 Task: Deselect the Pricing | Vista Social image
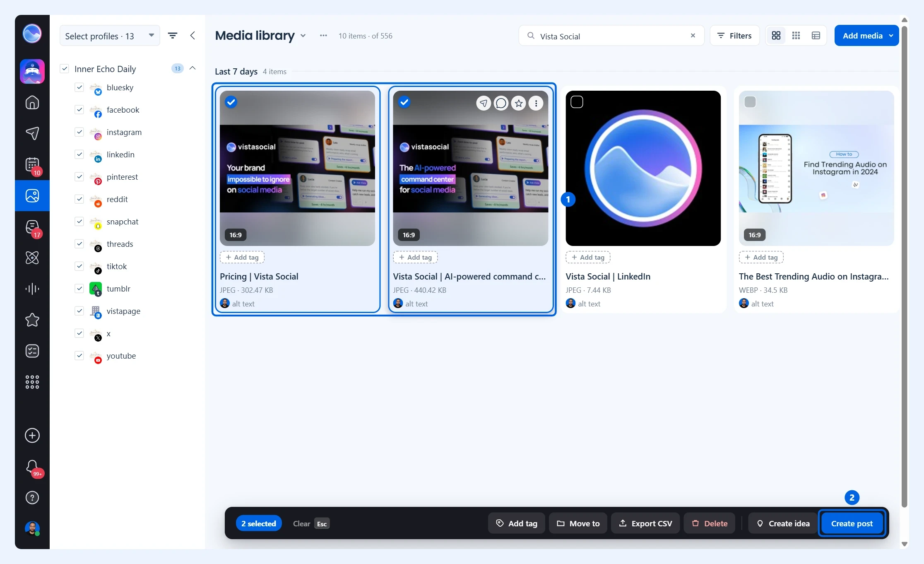point(231,102)
